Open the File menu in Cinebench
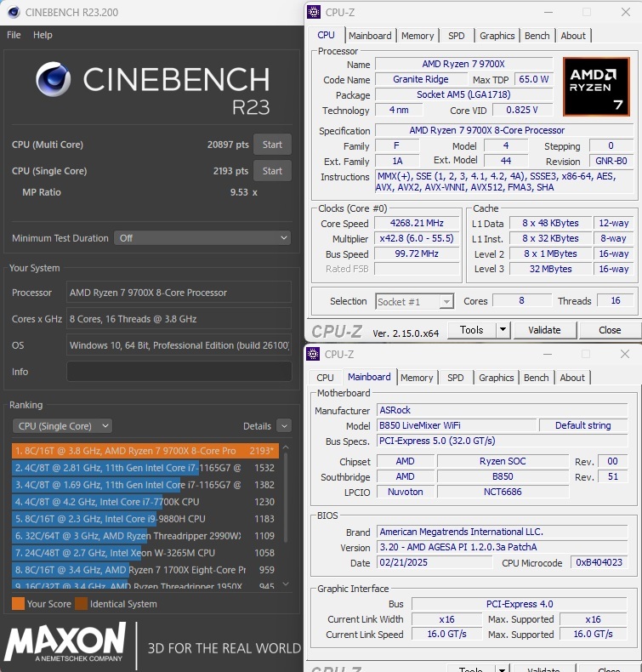 [x=14, y=35]
